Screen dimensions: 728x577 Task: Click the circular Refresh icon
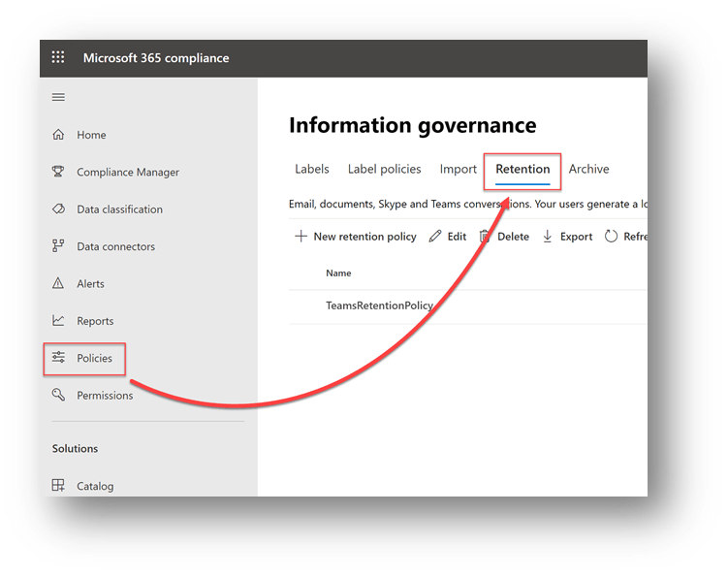(611, 236)
